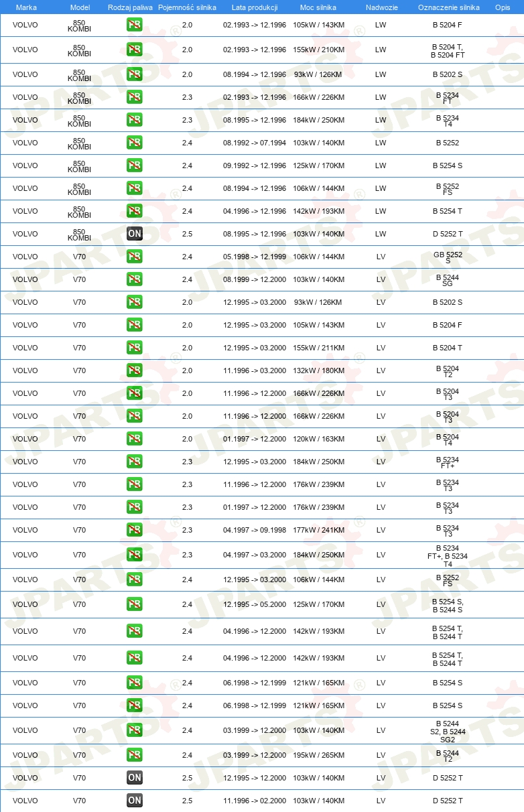Select engine code GB 5252 S
524x812 pixels.
[448, 257]
